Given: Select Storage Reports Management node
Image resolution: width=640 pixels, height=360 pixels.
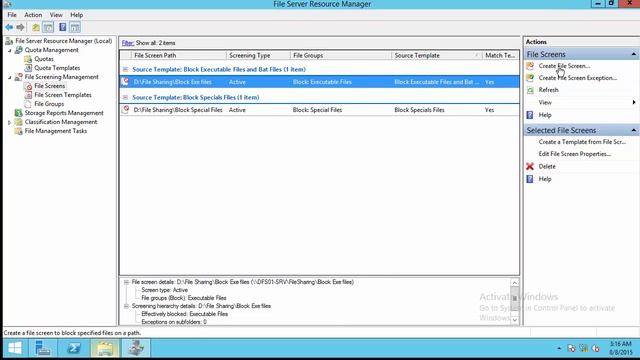Looking at the screenshot, I should pyautogui.click(x=64, y=113).
